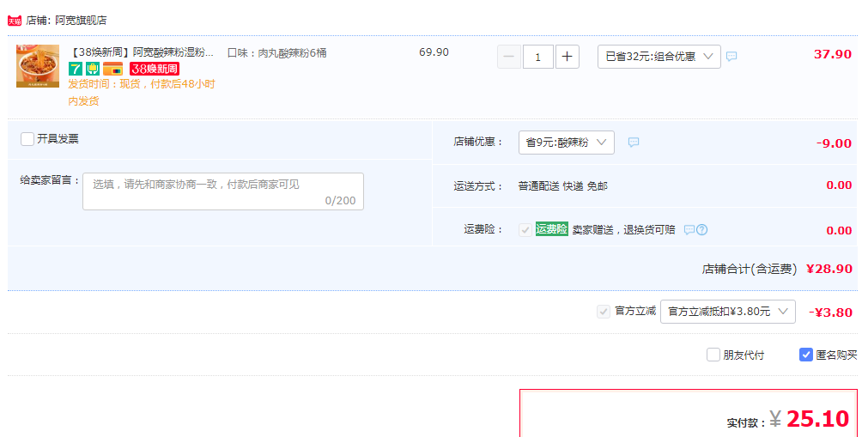
Task: Decrease quantity with the minus button
Action: pyautogui.click(x=509, y=57)
